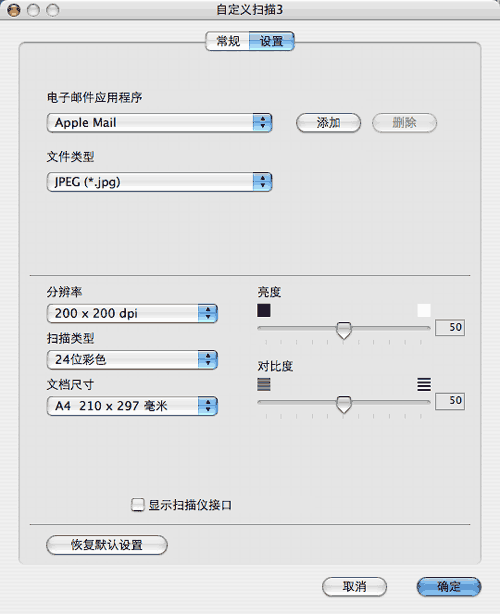The height and width of the screenshot is (614, 500).
Task: Open the A4 210 x 297 毫米 size dropdown
Action: 132,406
